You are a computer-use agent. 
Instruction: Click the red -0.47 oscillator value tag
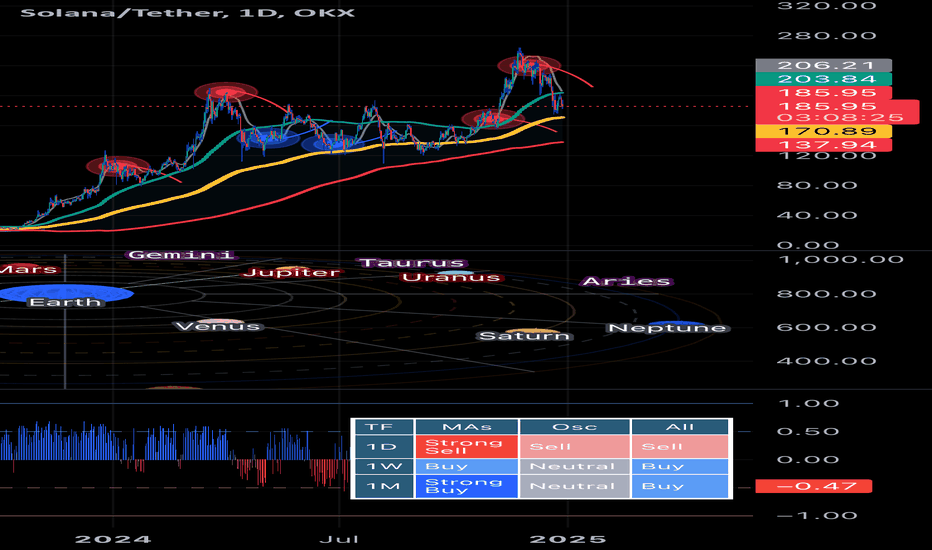coord(814,486)
